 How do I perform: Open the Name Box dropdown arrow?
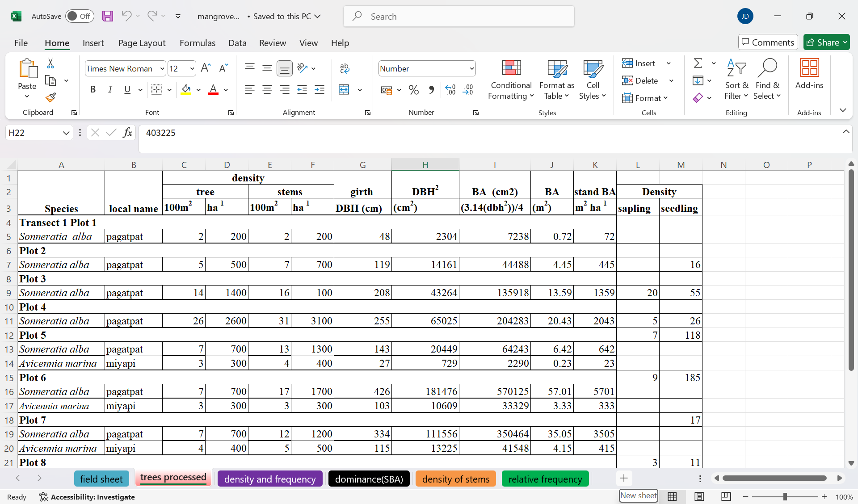point(66,133)
